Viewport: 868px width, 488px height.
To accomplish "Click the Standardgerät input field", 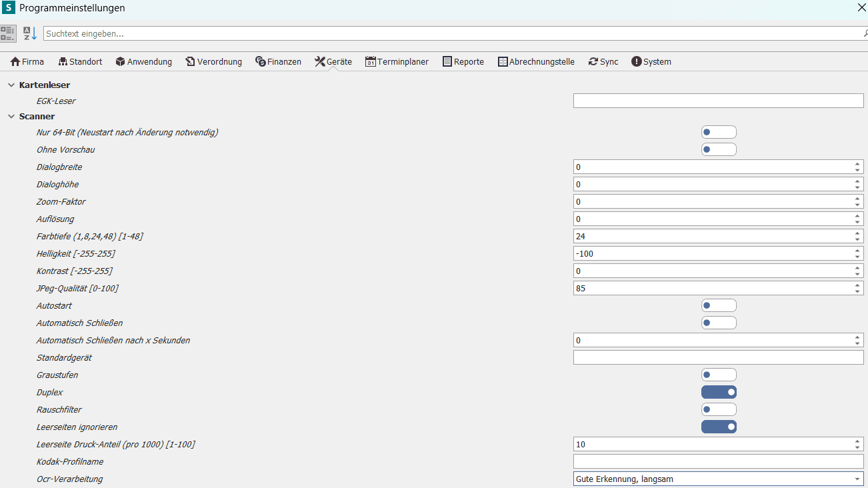I will (x=719, y=357).
